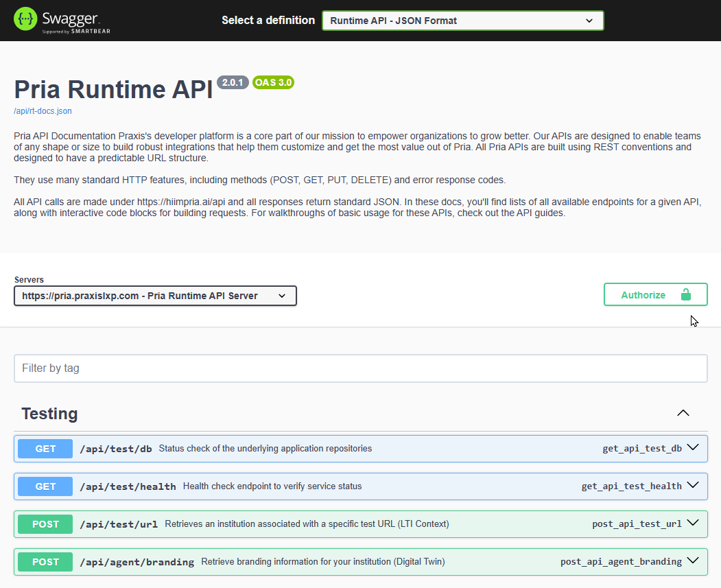Click the get_api_test_db chevron arrow
Viewport: 721px width, 588px height.
pyautogui.click(x=692, y=447)
